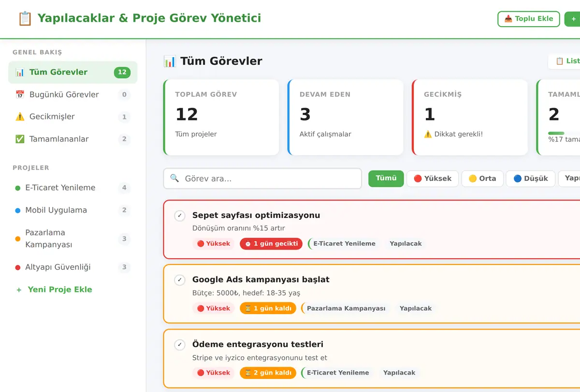Click the count badge 4 on E-Ticaret Yenileme
The height and width of the screenshot is (392, 580).
(x=124, y=188)
